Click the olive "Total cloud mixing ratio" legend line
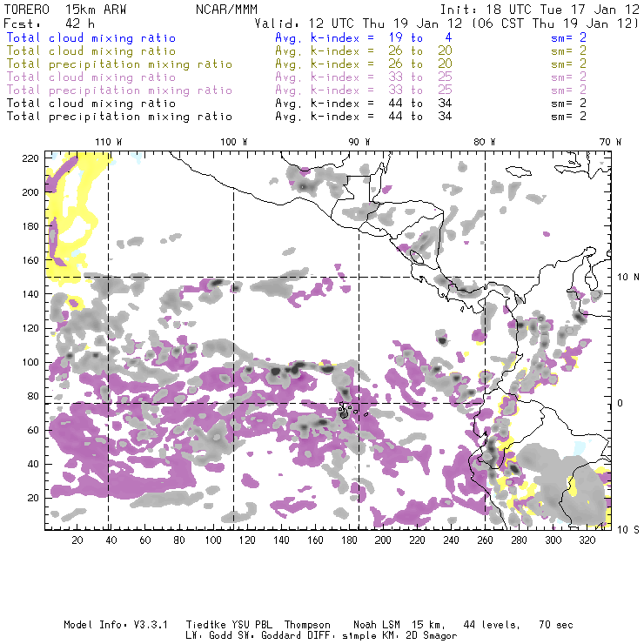Image resolution: width=644 pixels, height=644 pixels. (91, 51)
